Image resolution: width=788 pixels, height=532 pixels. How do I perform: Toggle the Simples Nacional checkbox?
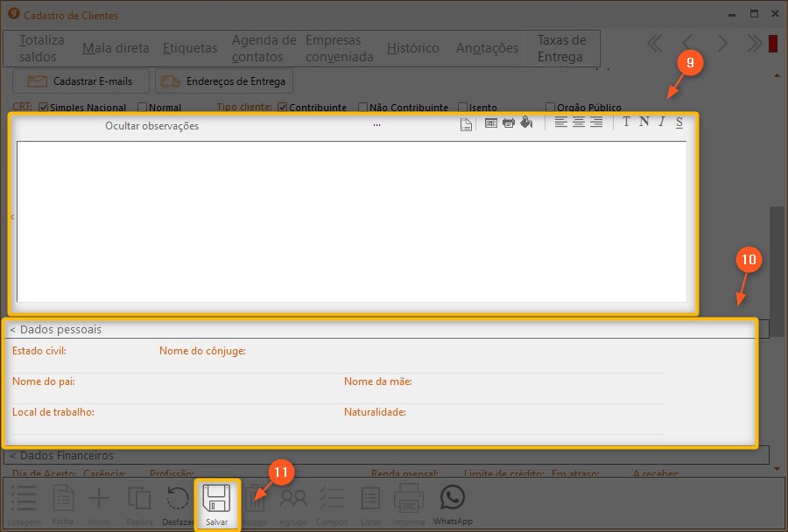click(x=44, y=108)
